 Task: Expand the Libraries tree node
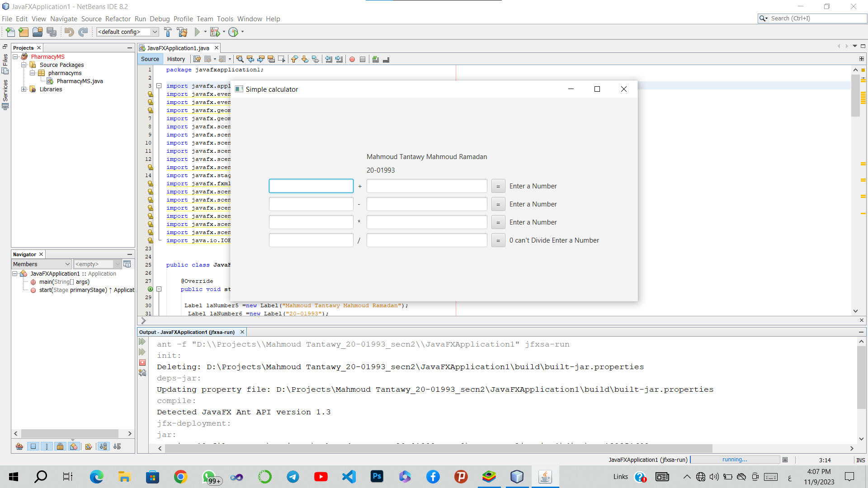point(24,89)
